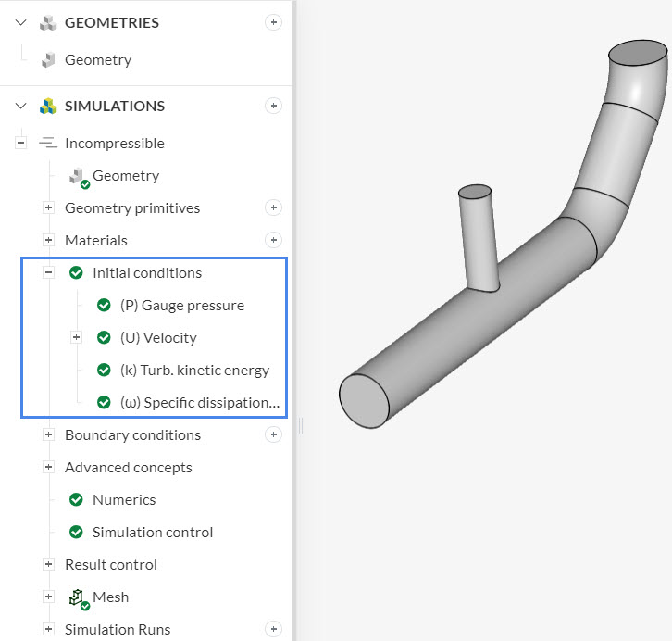Add a new geometry primitive
This screenshot has height=641, width=672.
click(x=273, y=207)
